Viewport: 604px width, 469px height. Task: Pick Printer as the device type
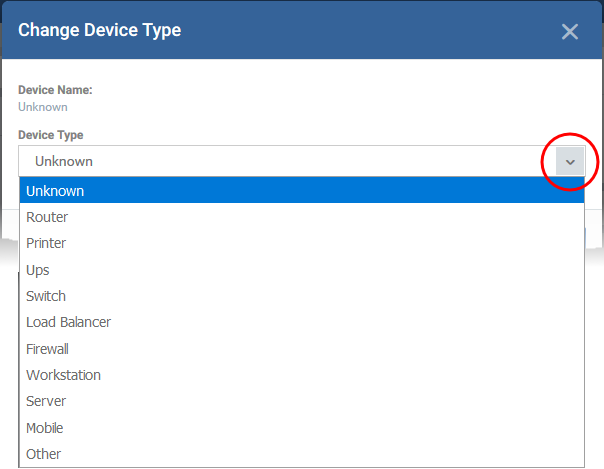[x=302, y=243]
